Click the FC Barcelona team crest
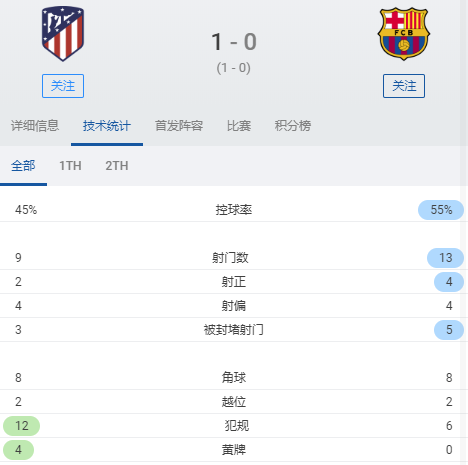Image resolution: width=468 pixels, height=465 pixels. point(404,34)
